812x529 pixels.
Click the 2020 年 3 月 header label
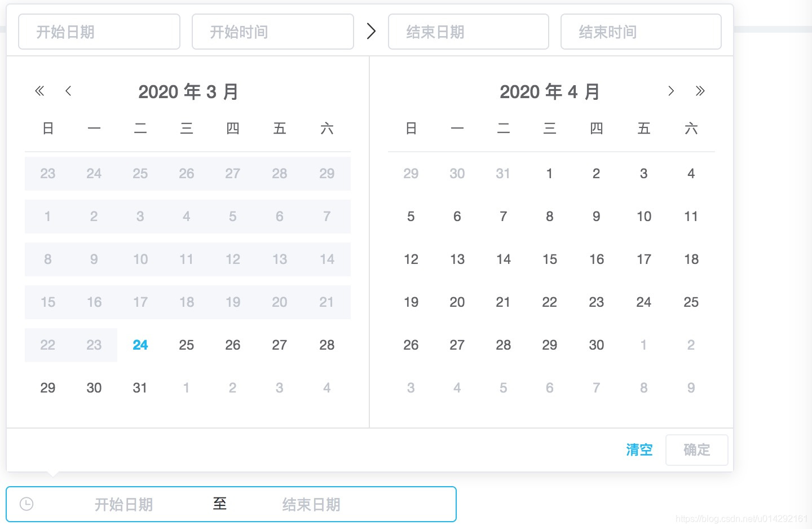pos(188,91)
